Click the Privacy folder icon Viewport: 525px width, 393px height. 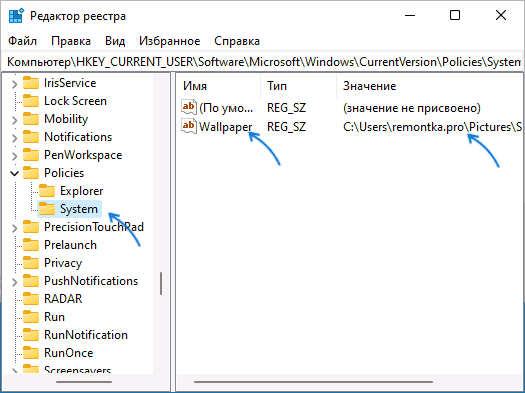point(31,263)
